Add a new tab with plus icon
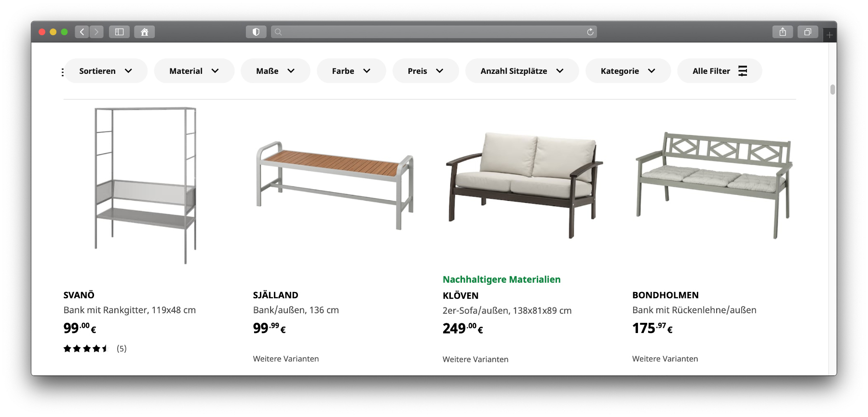 tap(829, 35)
